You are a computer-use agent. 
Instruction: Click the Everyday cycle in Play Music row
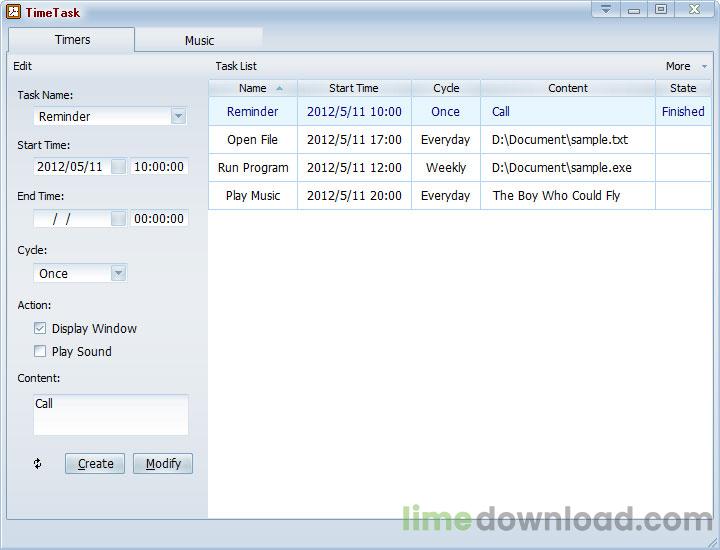pyautogui.click(x=445, y=196)
